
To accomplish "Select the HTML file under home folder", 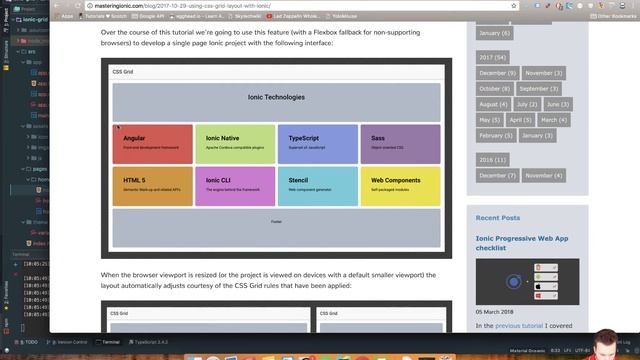I will pyautogui.click(x=42, y=190).
